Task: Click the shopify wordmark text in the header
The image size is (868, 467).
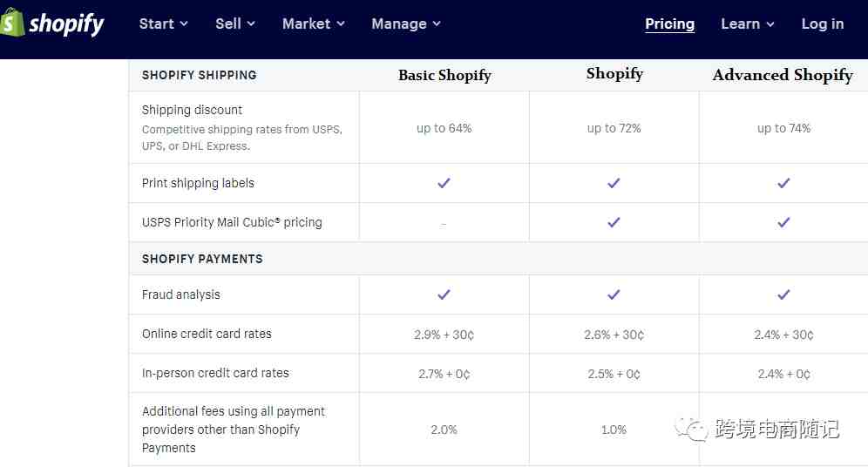Action: 66,24
